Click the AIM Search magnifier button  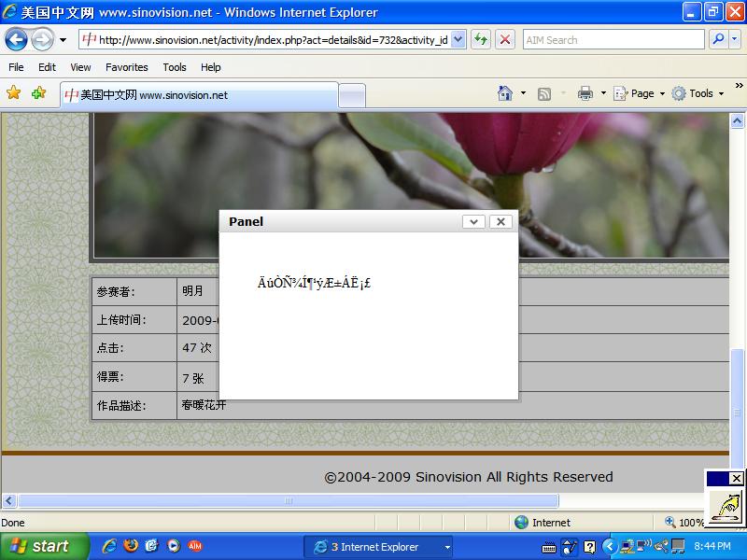(x=719, y=39)
